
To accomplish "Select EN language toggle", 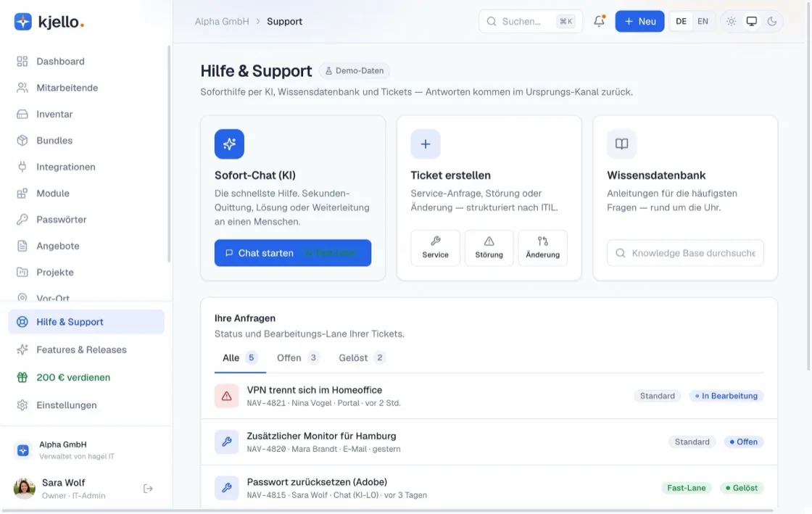I will (703, 21).
